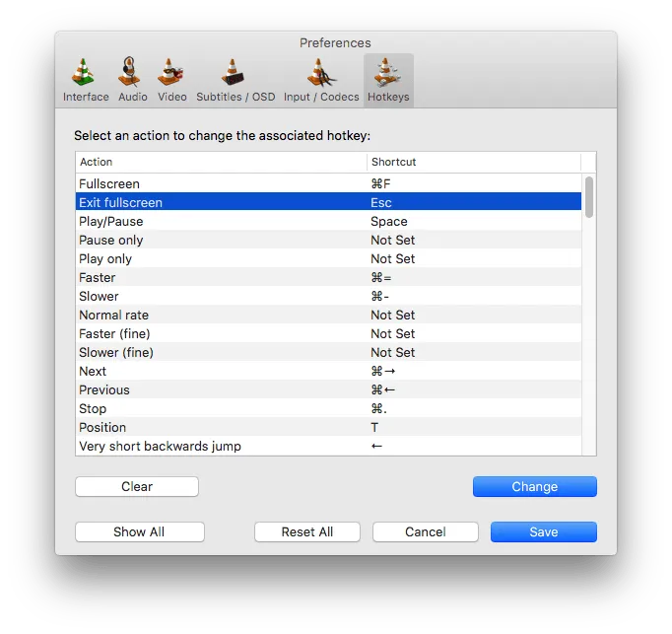Click the ⌘= shortcut for Faster
The image size is (672, 634).
(x=381, y=277)
